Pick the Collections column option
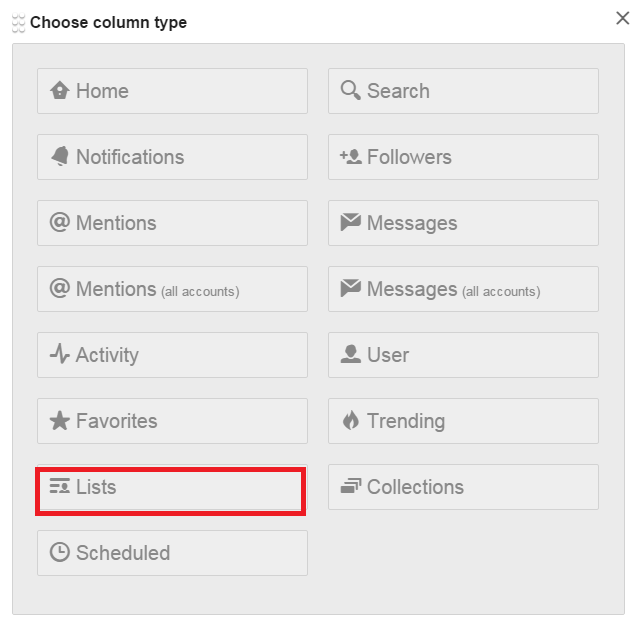The width and height of the screenshot is (637, 623). coord(463,487)
